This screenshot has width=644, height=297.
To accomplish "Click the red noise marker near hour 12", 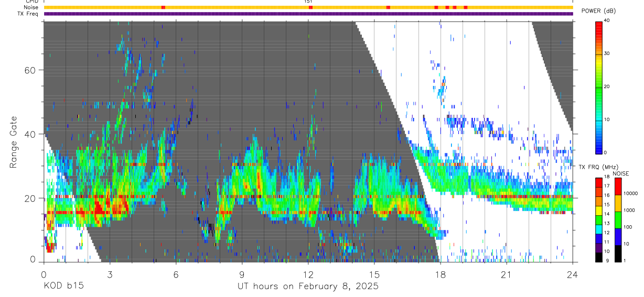I will (x=310, y=7).
